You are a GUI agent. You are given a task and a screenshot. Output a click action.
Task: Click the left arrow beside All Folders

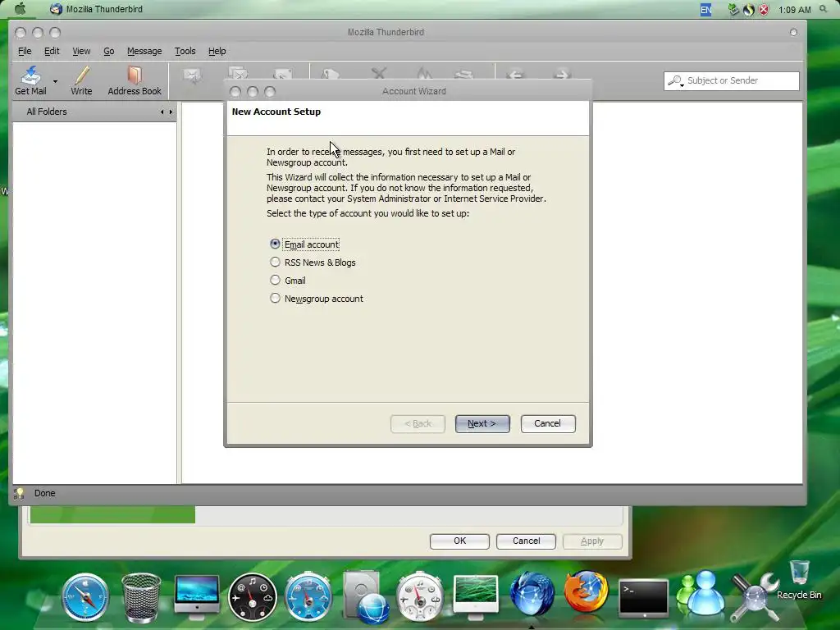pyautogui.click(x=162, y=112)
